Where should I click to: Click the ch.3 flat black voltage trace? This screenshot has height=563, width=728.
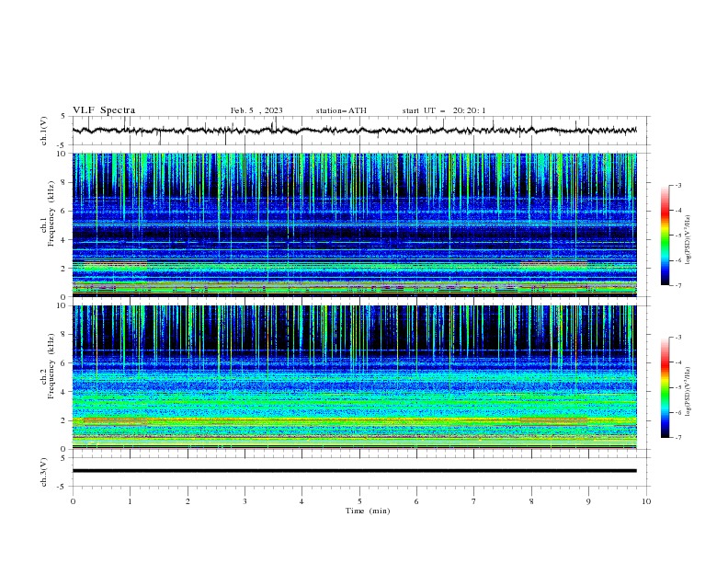pos(355,471)
